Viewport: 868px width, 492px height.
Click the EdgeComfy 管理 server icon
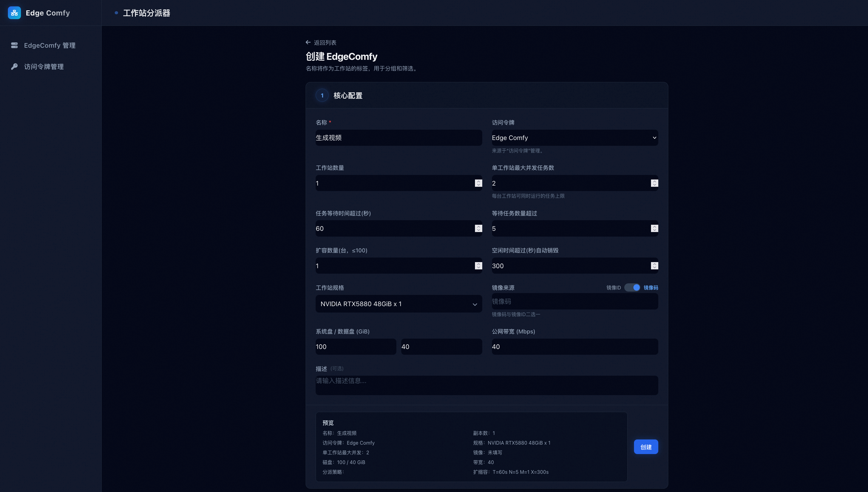click(14, 45)
